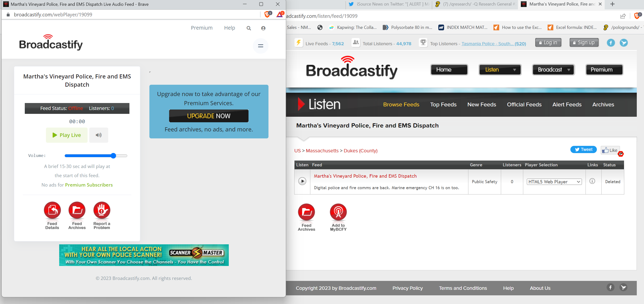Open the Martha's Vineyard feed title link in the table
Viewport: 644px width, 304px height.
tap(365, 176)
